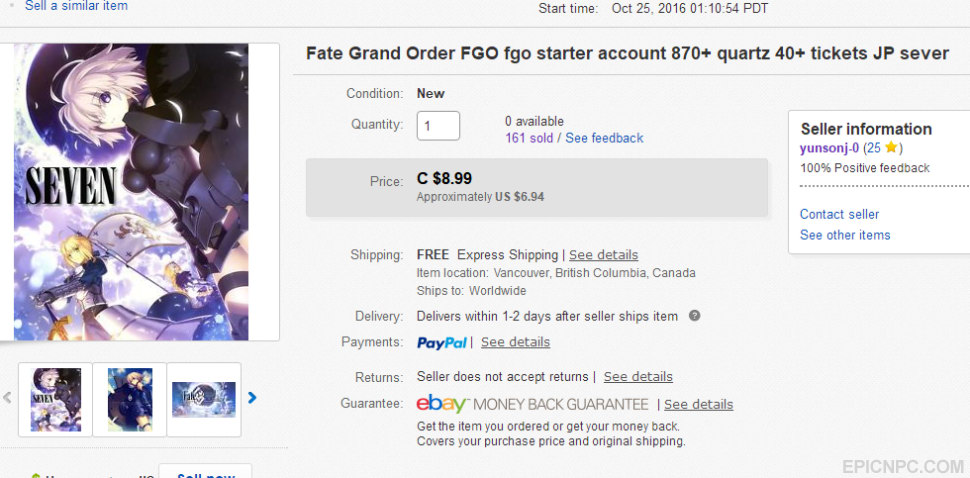This screenshot has width=970, height=478.
Task: Select the second blonde character thumbnail
Action: pyautogui.click(x=130, y=399)
